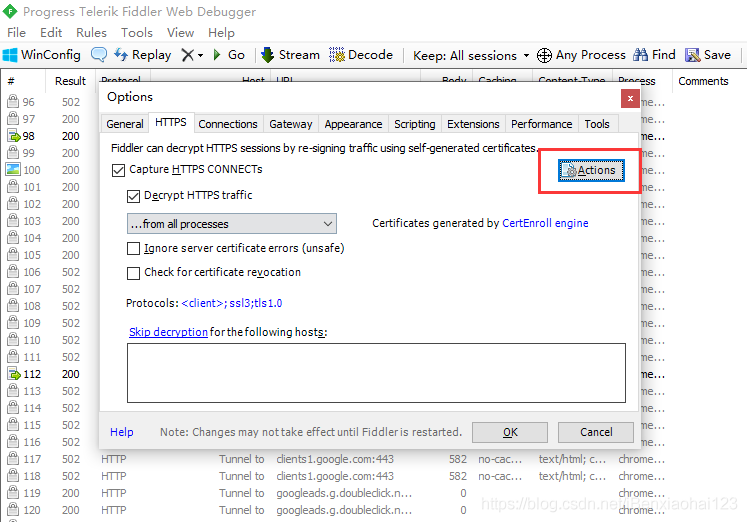Click the Go resume button
Image resolution: width=747 pixels, height=522 pixels.
[230, 55]
